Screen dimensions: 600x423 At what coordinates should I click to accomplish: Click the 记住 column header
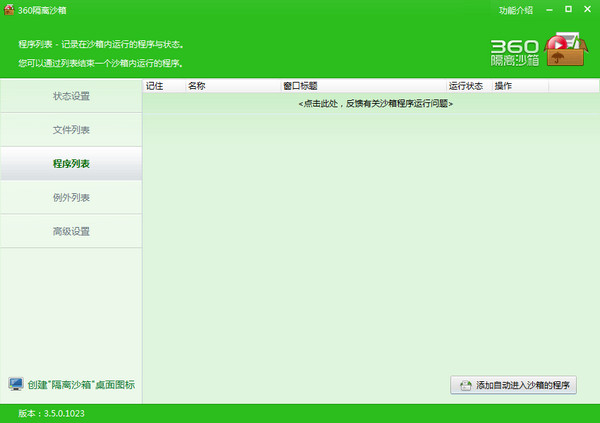click(155, 86)
